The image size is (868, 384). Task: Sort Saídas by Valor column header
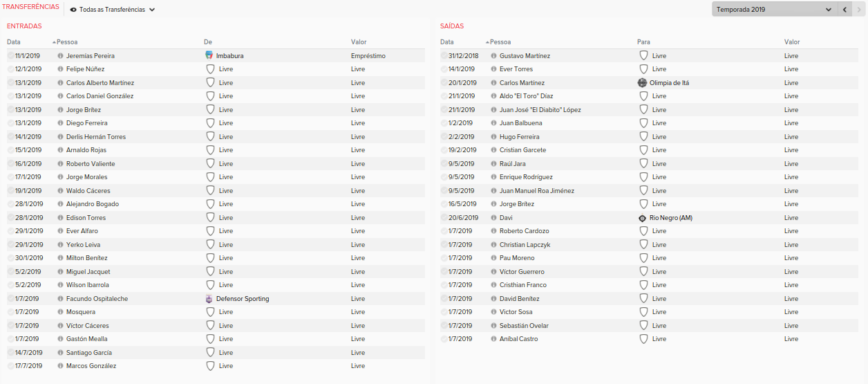(792, 42)
